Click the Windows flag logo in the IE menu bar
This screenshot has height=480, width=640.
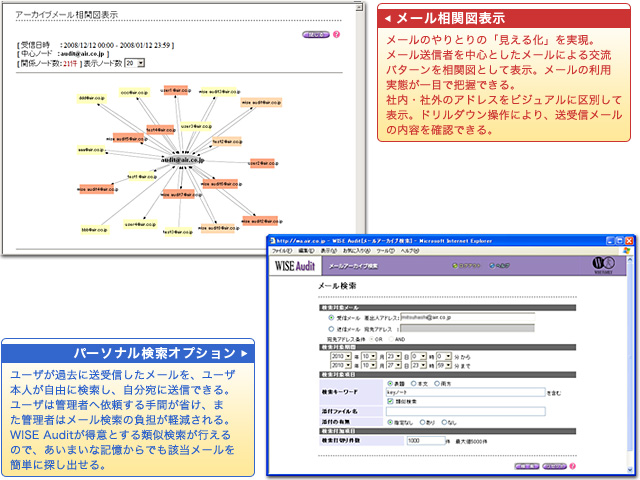[627, 250]
